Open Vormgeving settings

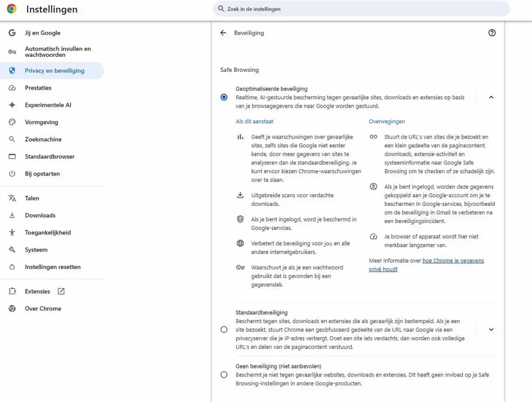tap(52, 122)
